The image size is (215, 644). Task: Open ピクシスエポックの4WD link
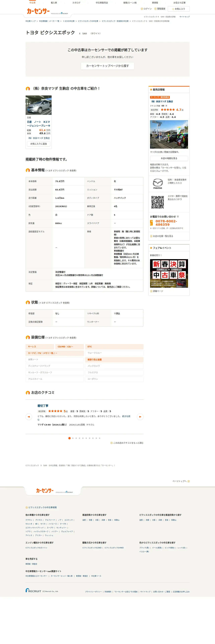(114, 548)
